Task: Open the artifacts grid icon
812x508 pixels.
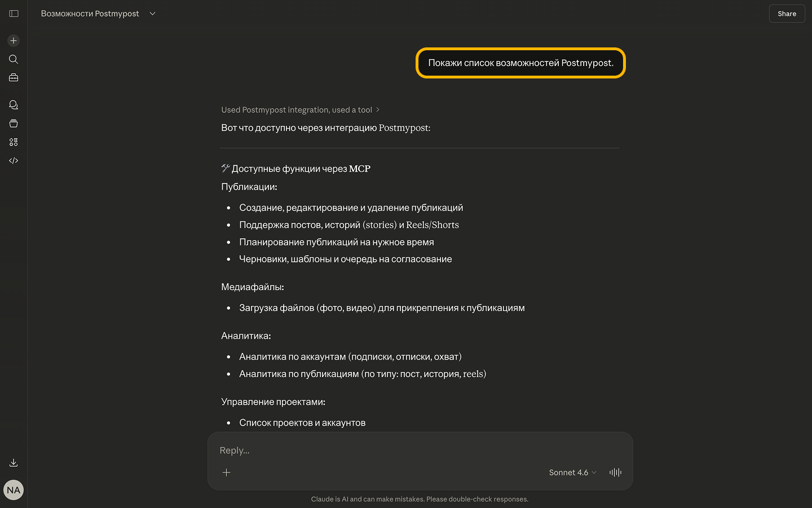Action: [x=14, y=142]
